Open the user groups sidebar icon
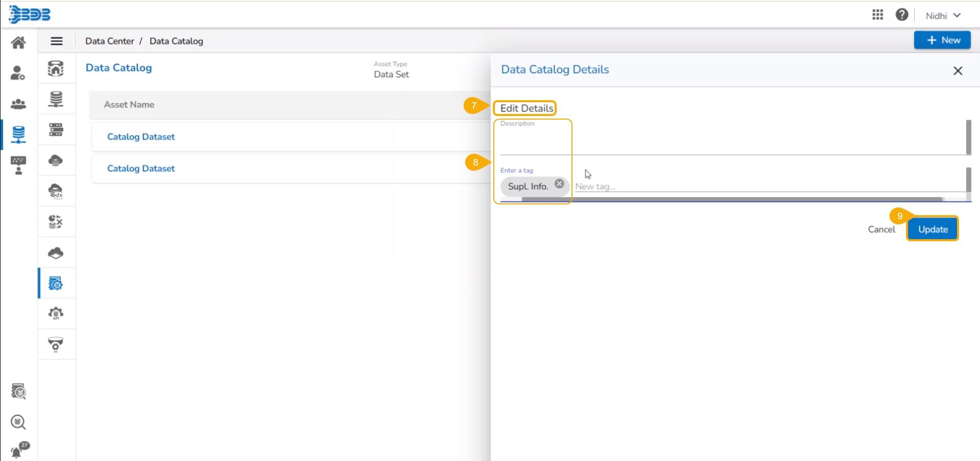The height and width of the screenshot is (461, 980). [18, 104]
